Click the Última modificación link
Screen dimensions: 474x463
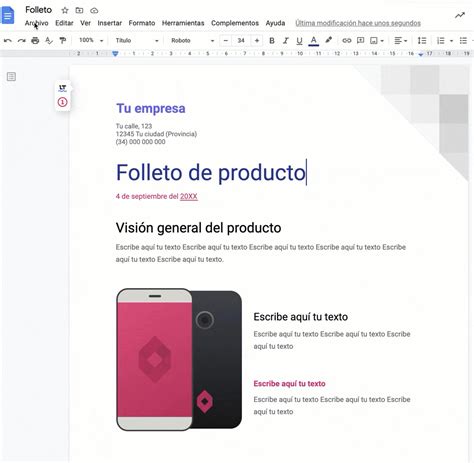(x=358, y=23)
